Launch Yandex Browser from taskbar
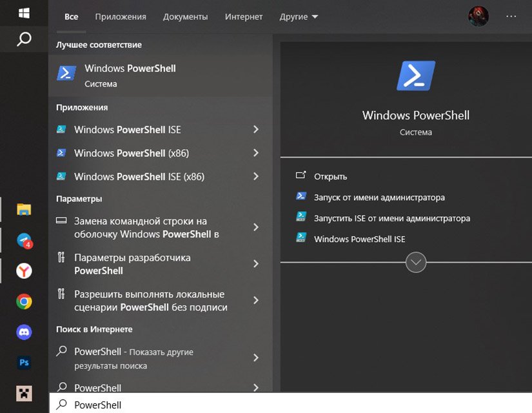Screen dimensions: 532x413 point(24,271)
